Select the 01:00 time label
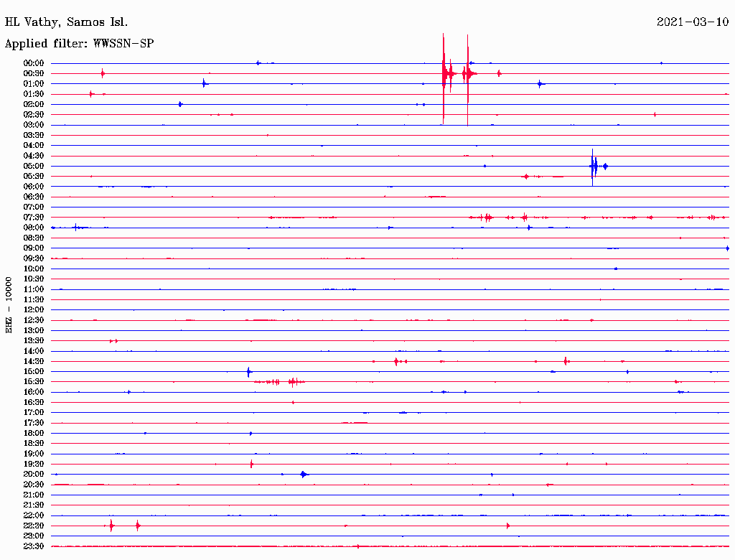Screen dimensions: 735x560 34,84
